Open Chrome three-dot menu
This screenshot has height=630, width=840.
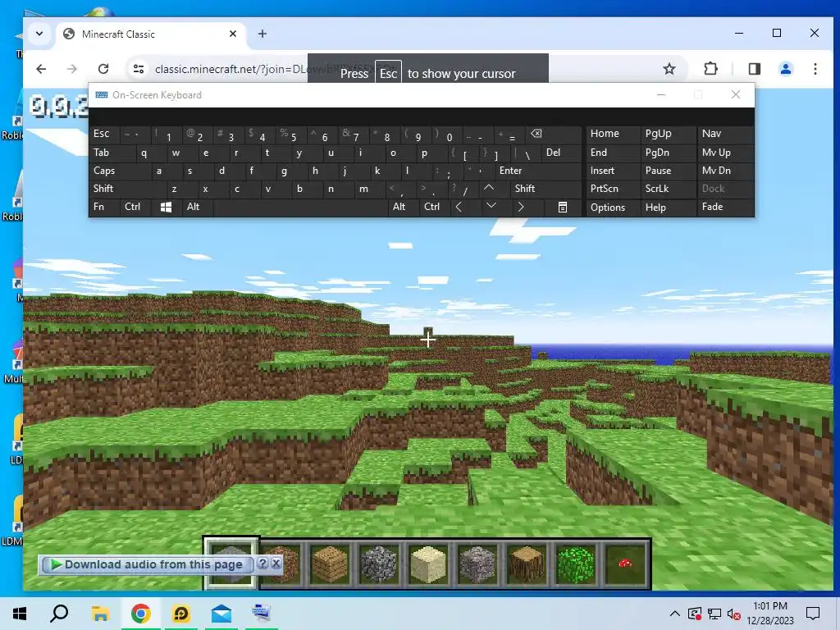click(x=815, y=69)
